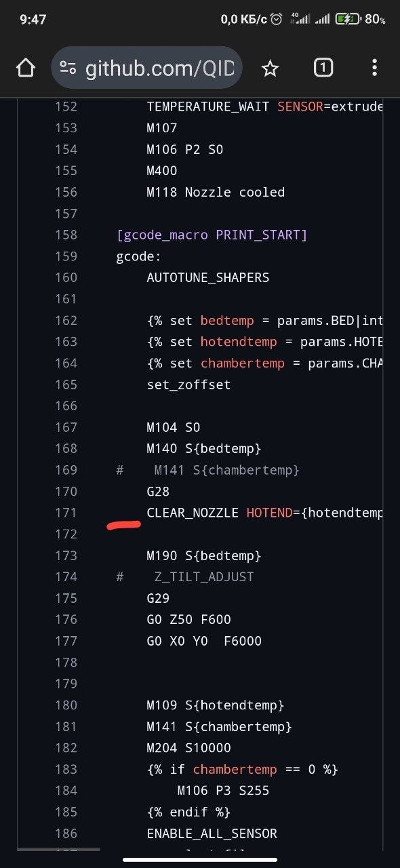400x868 pixels.
Task: Tap the AUTOTUNE_SHAPERS code line
Action: point(208,277)
